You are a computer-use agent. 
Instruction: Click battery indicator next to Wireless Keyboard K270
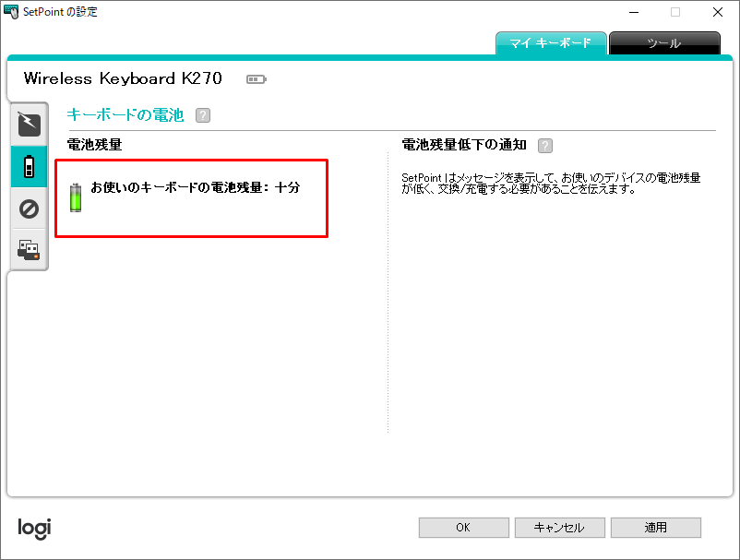point(256,79)
